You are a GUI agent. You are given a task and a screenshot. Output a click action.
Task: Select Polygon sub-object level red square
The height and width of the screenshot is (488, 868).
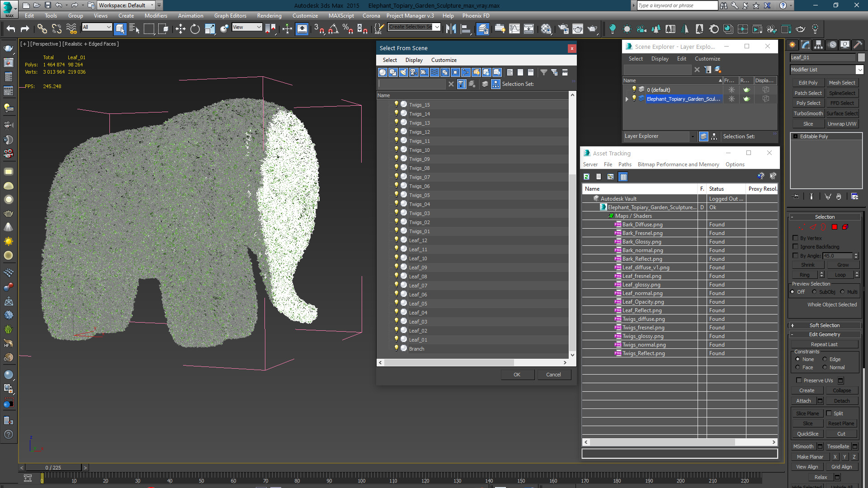[835, 227]
